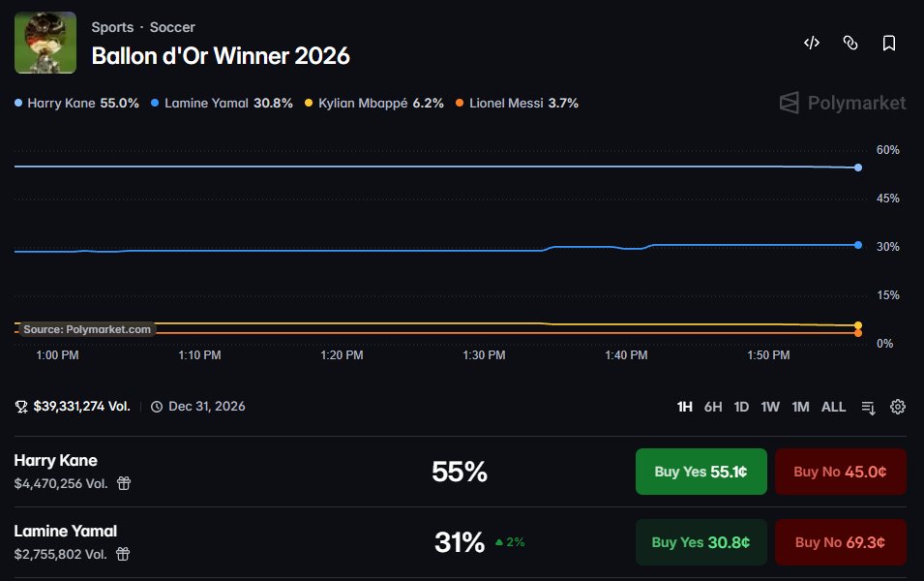Screen dimensions: 924x581
Task: Click the 1:50 PM axis label
Action: pos(768,355)
